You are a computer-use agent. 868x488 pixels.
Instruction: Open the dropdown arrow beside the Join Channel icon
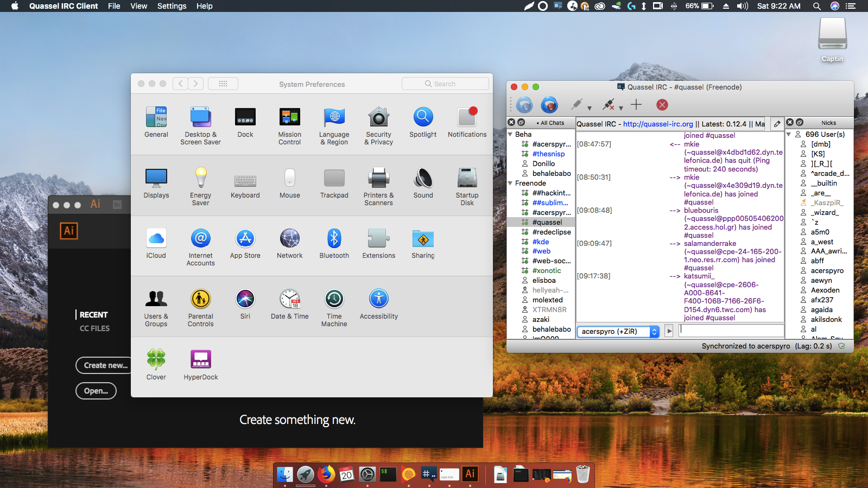point(590,108)
